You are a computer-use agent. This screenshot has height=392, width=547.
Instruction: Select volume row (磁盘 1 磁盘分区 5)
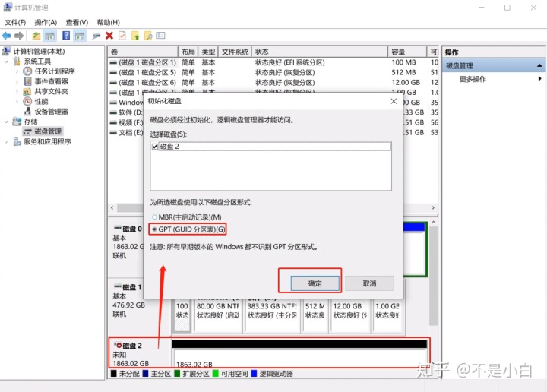pyautogui.click(x=273, y=72)
